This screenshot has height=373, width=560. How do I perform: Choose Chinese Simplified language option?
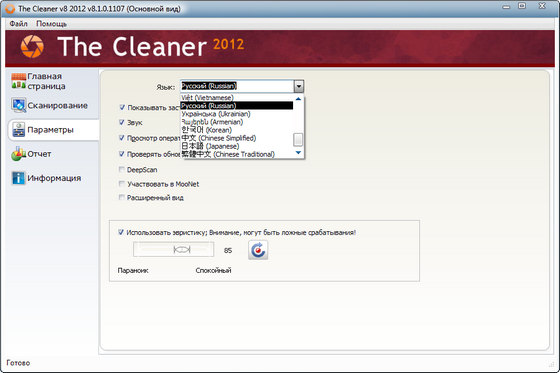(237, 138)
